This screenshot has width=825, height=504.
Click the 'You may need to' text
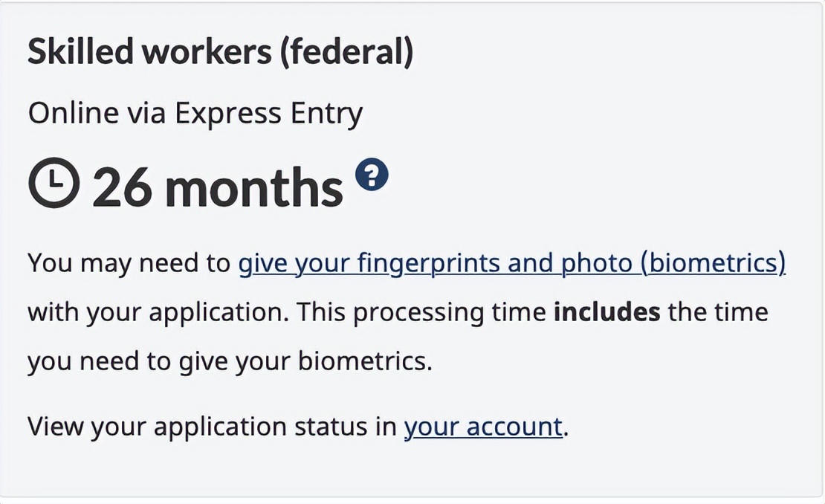pos(129,263)
